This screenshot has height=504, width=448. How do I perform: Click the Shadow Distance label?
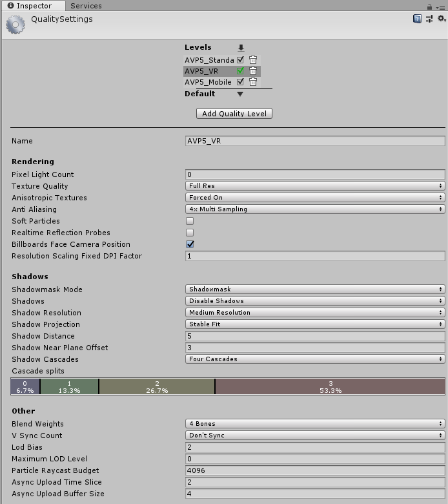tap(43, 336)
